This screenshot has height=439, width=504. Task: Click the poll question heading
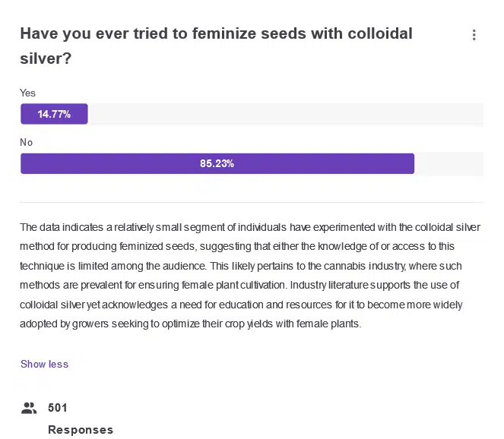click(216, 34)
